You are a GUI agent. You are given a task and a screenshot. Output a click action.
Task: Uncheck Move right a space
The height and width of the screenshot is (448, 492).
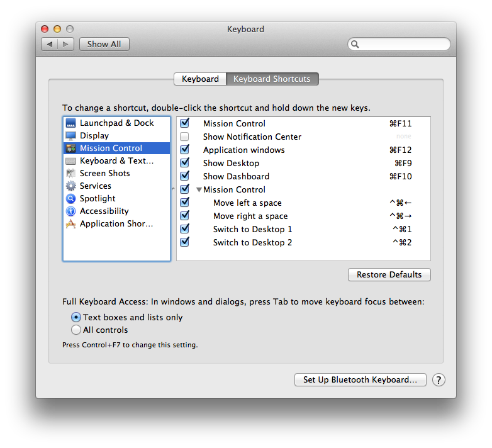(184, 215)
